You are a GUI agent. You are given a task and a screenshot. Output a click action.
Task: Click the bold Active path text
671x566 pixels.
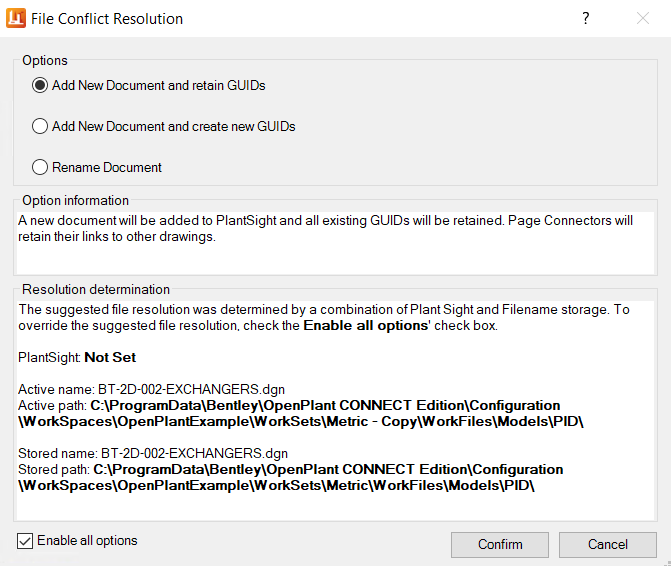coord(300,413)
